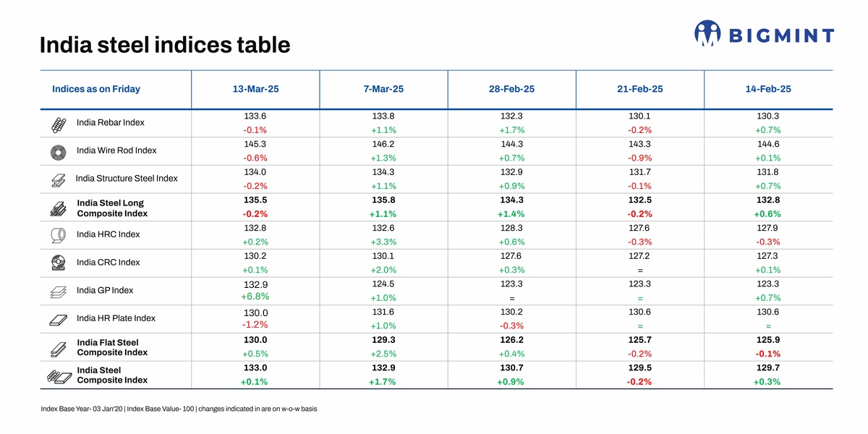The height and width of the screenshot is (434, 868).
Task: Click the GP sheets icon
Action: click(59, 292)
